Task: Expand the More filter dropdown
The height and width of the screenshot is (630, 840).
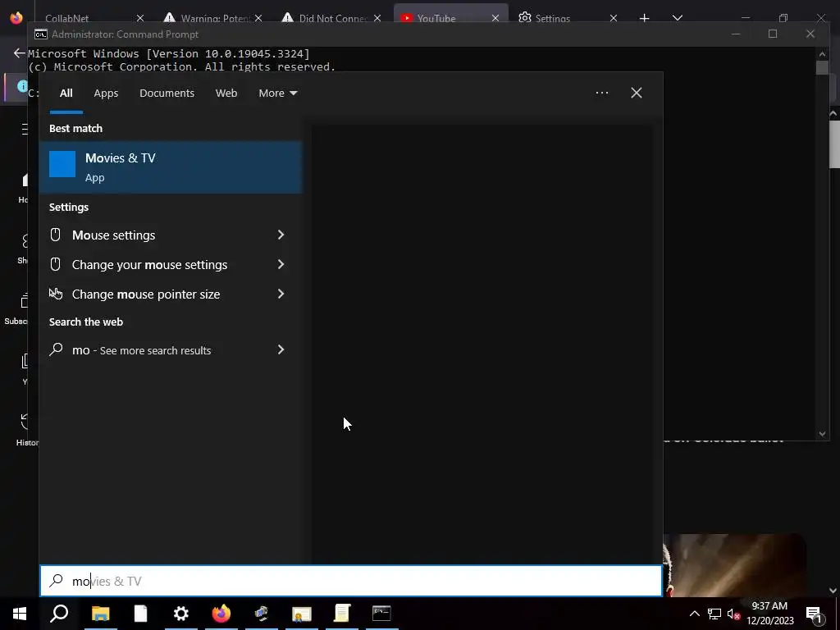Action: tap(277, 94)
